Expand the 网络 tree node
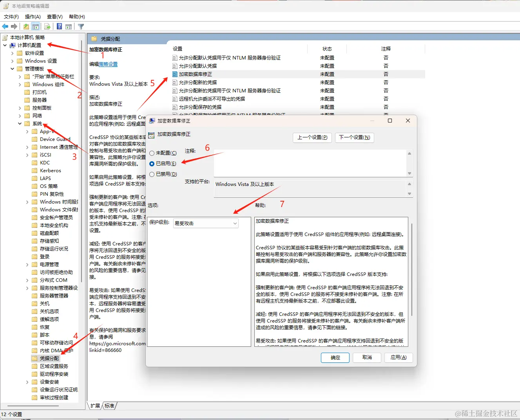 click(x=20, y=116)
